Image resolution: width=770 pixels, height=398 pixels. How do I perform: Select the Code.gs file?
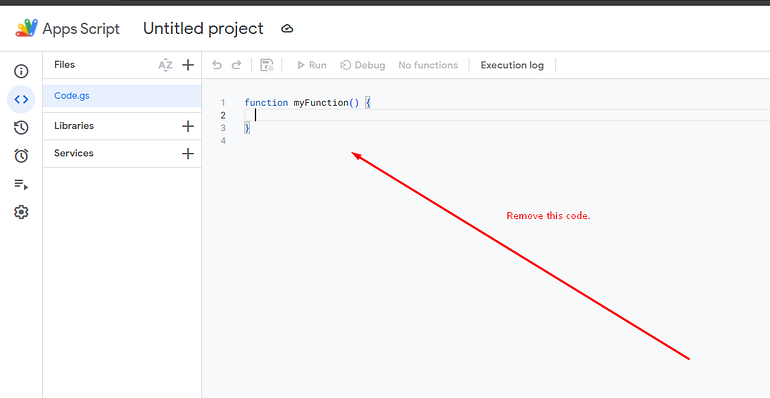(x=122, y=96)
